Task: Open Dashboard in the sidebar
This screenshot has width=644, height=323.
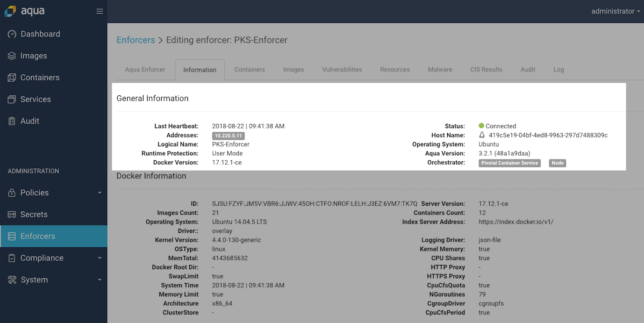Action: [x=54, y=34]
